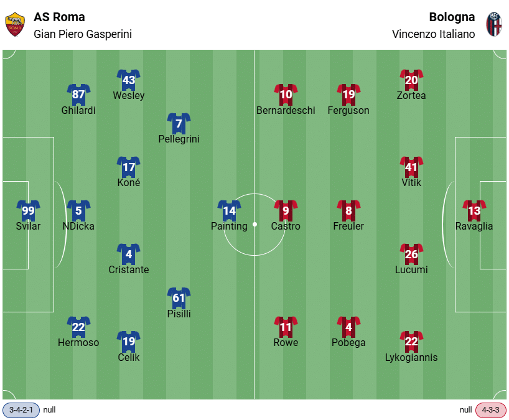Select Svilar's number 99 goalkeeper shirt
Screen dimensions: 509x420
coord(28,211)
